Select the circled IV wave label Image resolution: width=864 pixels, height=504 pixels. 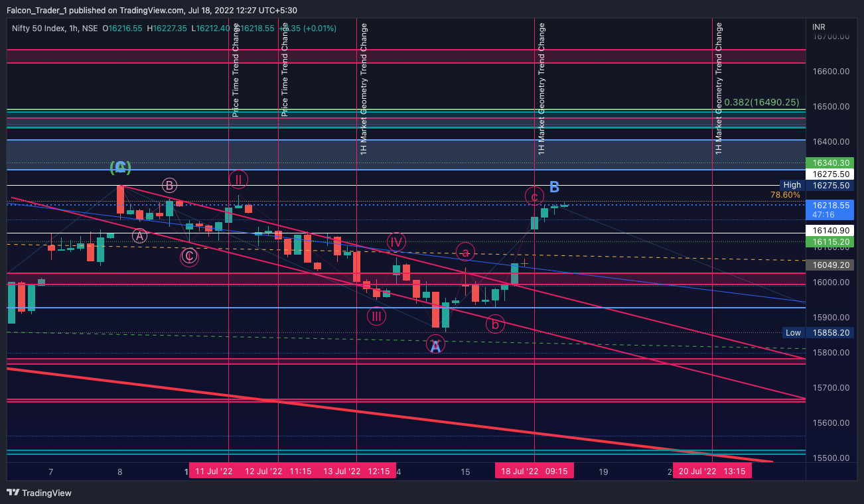tap(396, 242)
